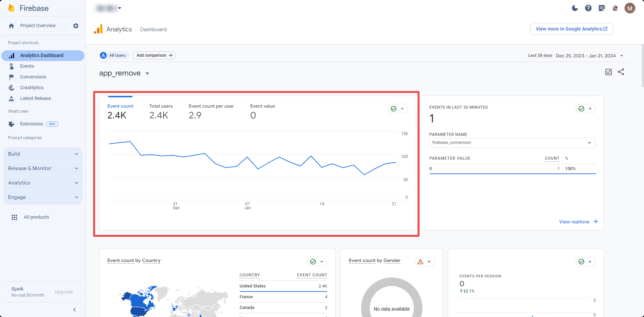Viewport: 644px width, 317px height.
Task: Open Crashlytics in the sidebar
Action: click(32, 88)
